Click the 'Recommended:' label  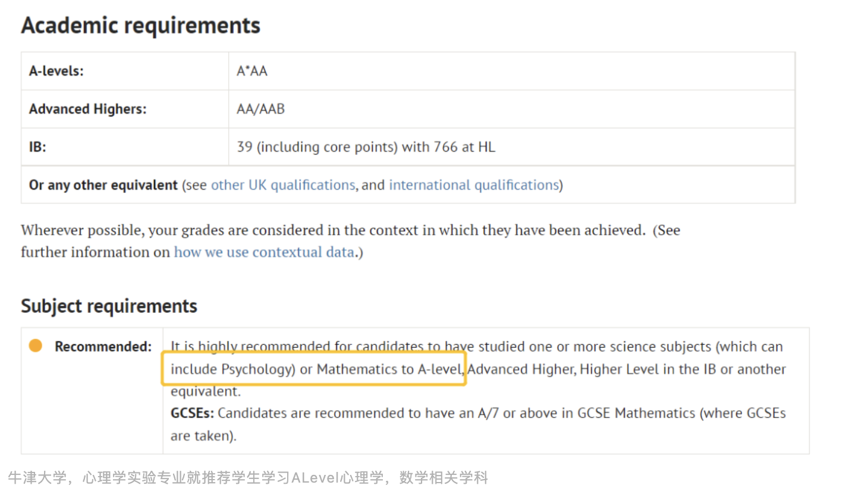click(103, 346)
